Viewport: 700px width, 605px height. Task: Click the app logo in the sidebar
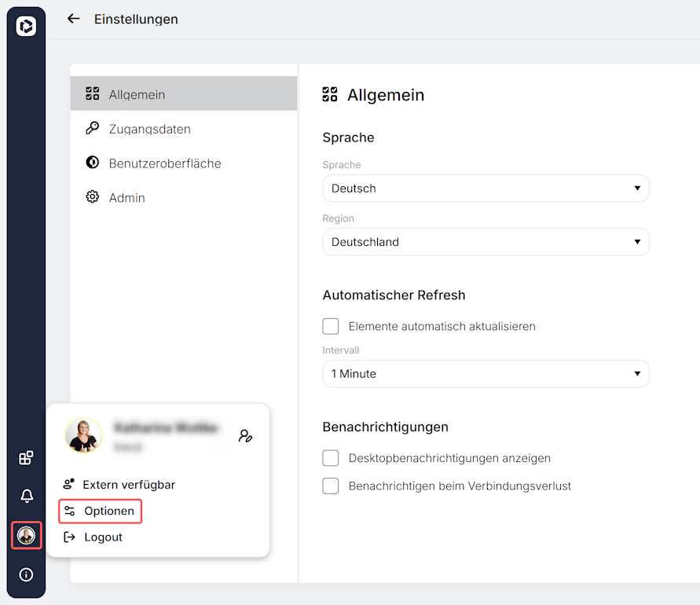26,26
